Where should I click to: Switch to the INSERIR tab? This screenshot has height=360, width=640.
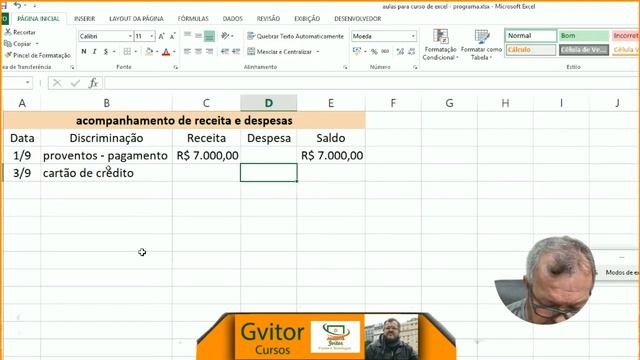click(84, 19)
